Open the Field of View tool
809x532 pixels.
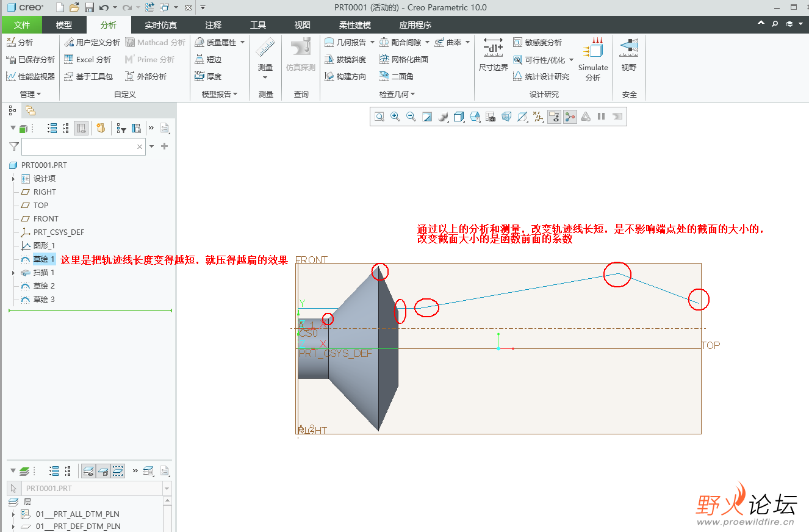pos(629,55)
